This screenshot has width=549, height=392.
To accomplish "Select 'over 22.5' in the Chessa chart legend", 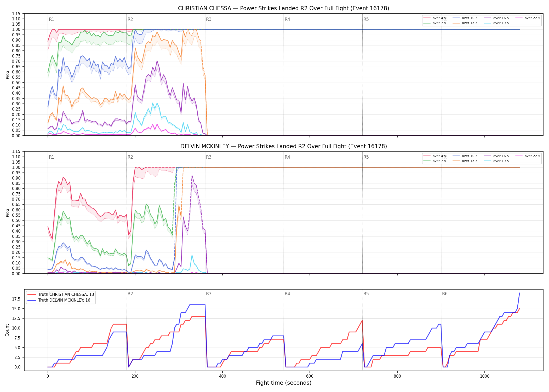I will [x=528, y=18].
